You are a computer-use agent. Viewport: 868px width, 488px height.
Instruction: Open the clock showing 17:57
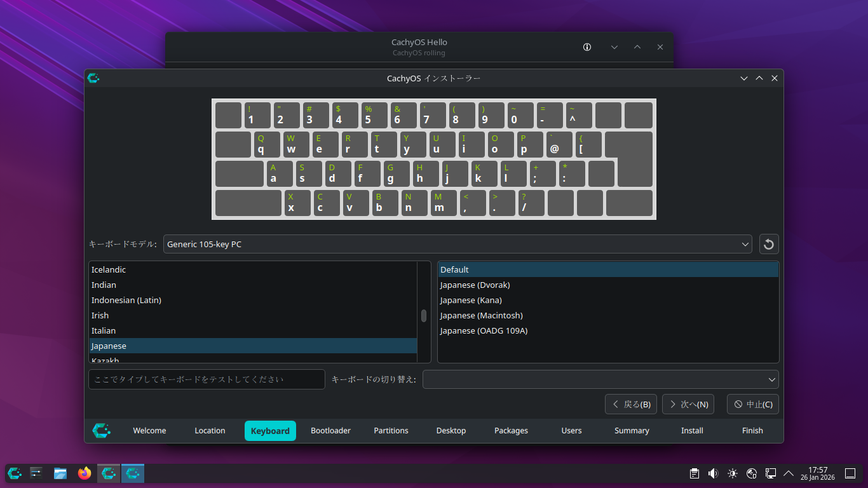coord(818,473)
